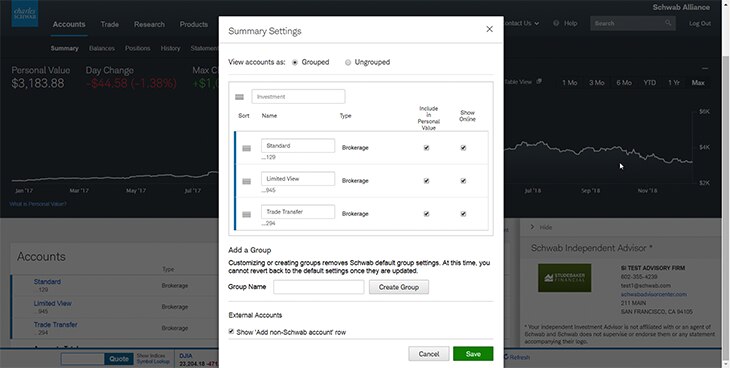Select the Ungrouped radio button

click(x=348, y=62)
